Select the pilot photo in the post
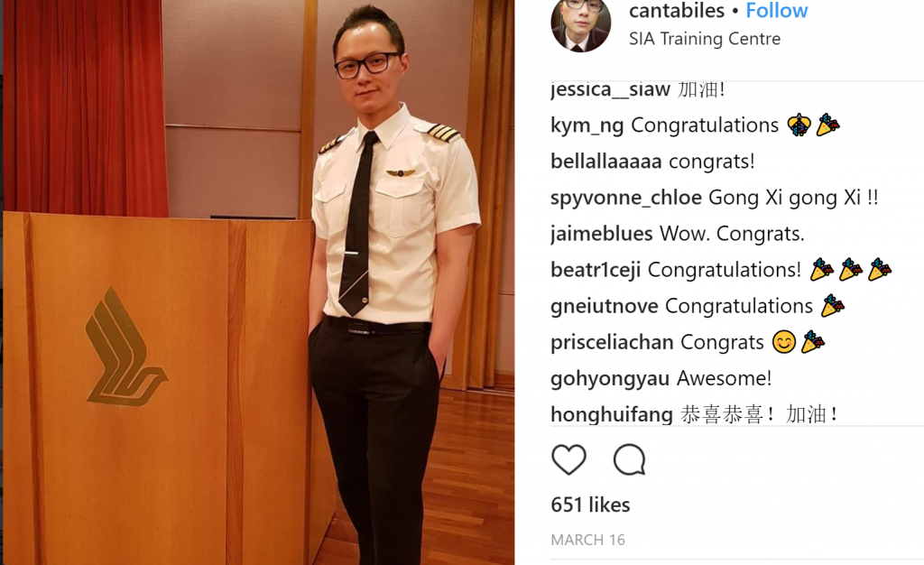The image size is (924, 565). point(258,282)
